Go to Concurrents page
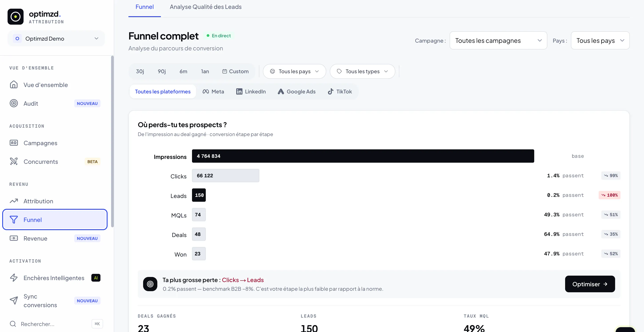The height and width of the screenshot is (332, 644). coord(55,162)
